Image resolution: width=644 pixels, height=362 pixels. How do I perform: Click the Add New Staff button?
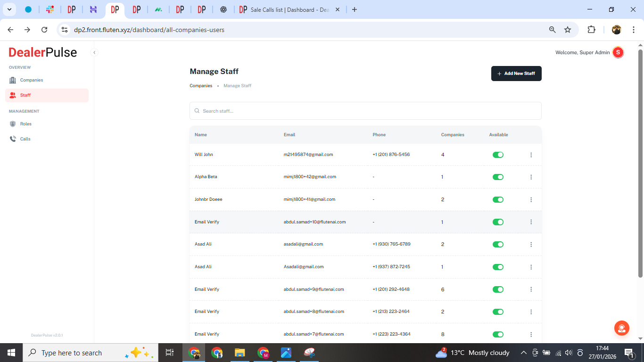pos(516,74)
